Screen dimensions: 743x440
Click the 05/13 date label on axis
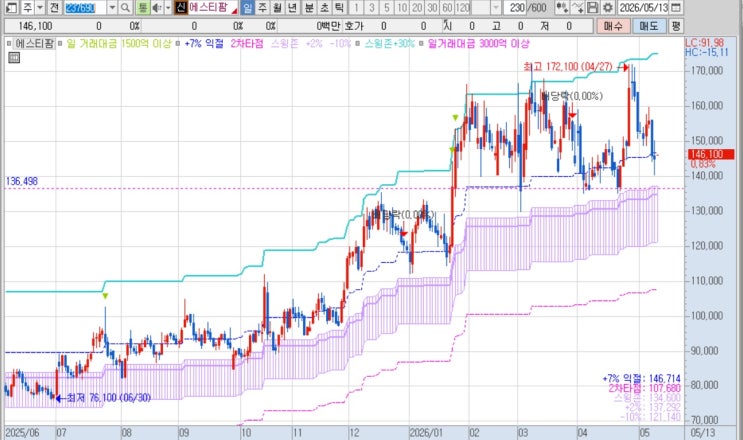(702, 432)
